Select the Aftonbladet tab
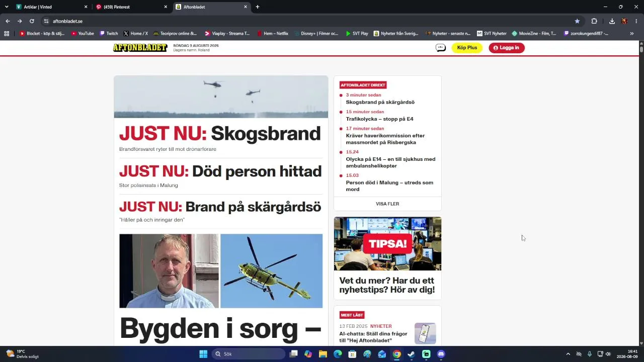This screenshot has height=362, width=644. point(212,7)
